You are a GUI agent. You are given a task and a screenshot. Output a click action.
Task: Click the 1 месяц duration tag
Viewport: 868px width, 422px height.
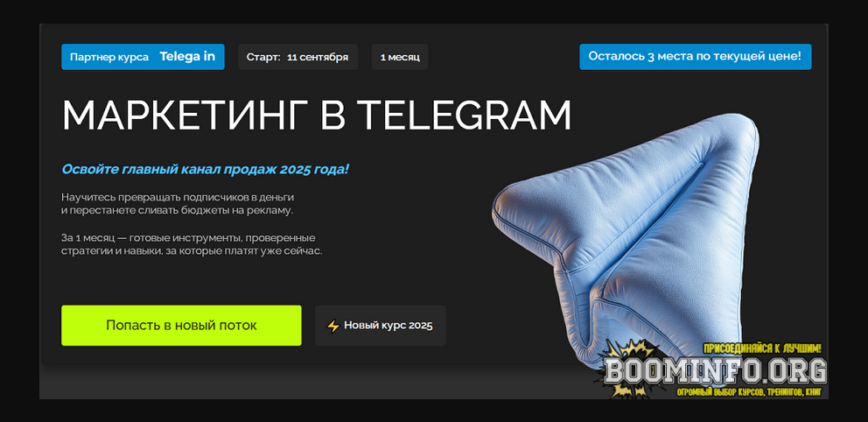click(x=400, y=57)
